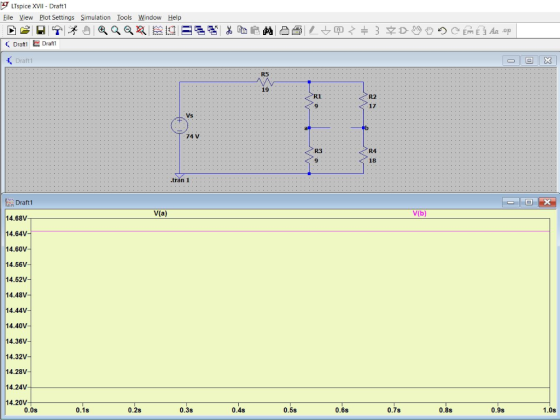
Task: Click the 74 V source value text
Action: click(192, 136)
